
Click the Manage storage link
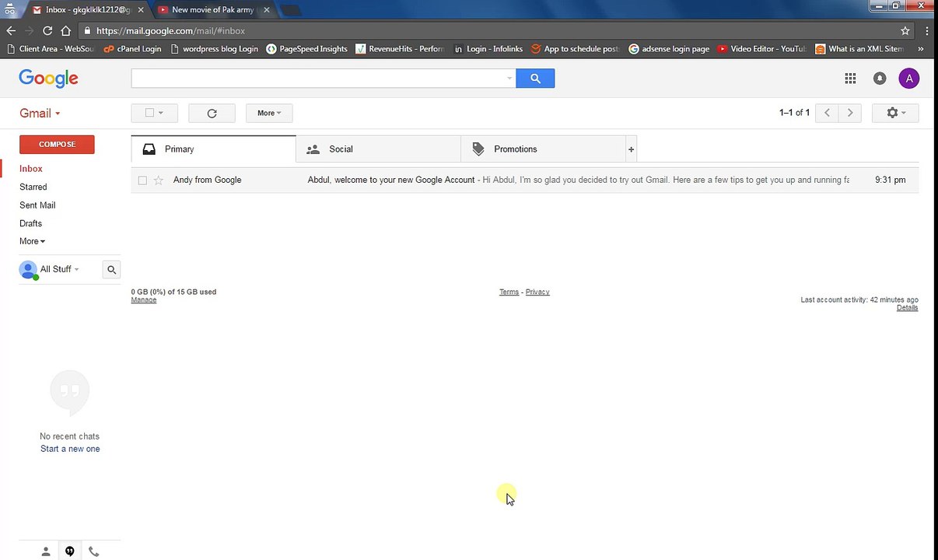click(143, 300)
